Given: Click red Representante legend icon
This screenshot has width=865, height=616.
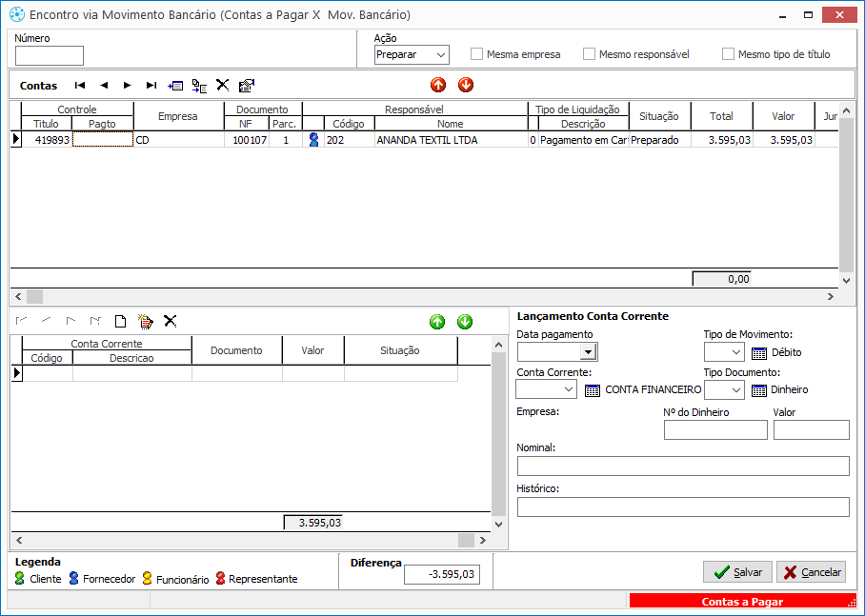Looking at the screenshot, I should (x=220, y=578).
